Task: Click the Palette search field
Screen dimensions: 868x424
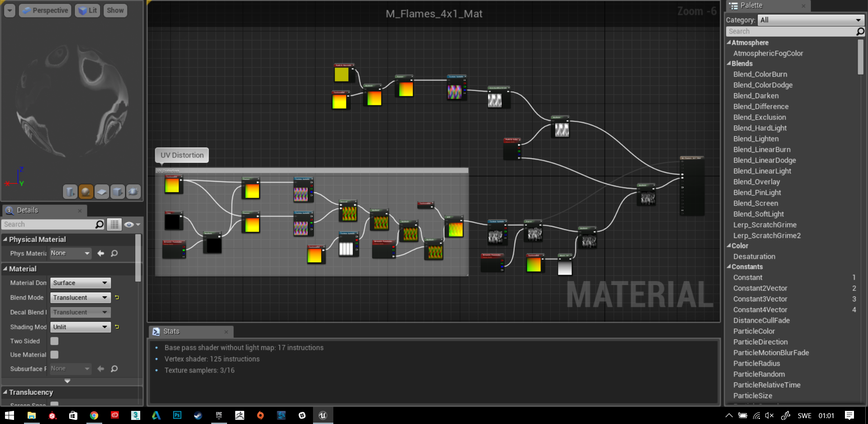Action: click(x=791, y=31)
